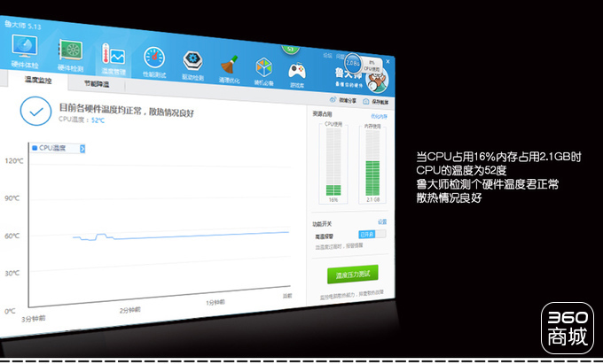
Task: Click the 优化内存 link
Action: point(380,116)
